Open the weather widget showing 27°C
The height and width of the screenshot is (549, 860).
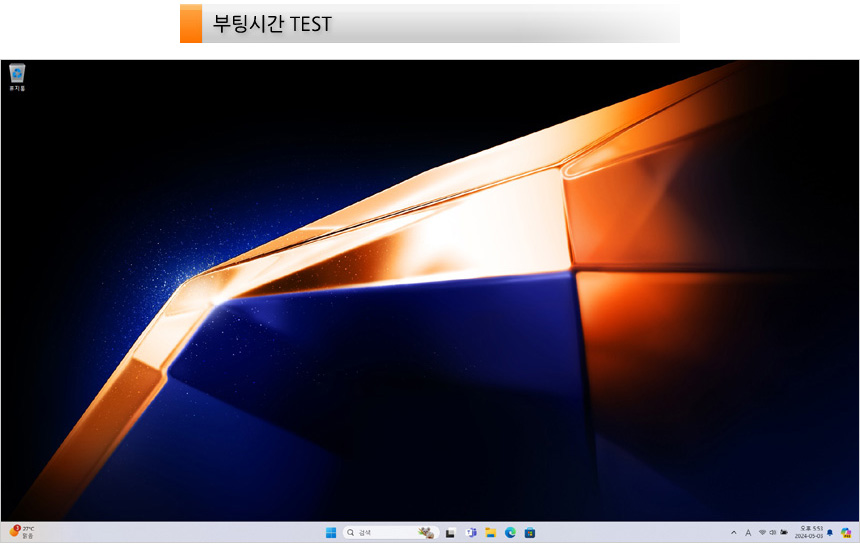pos(22,532)
